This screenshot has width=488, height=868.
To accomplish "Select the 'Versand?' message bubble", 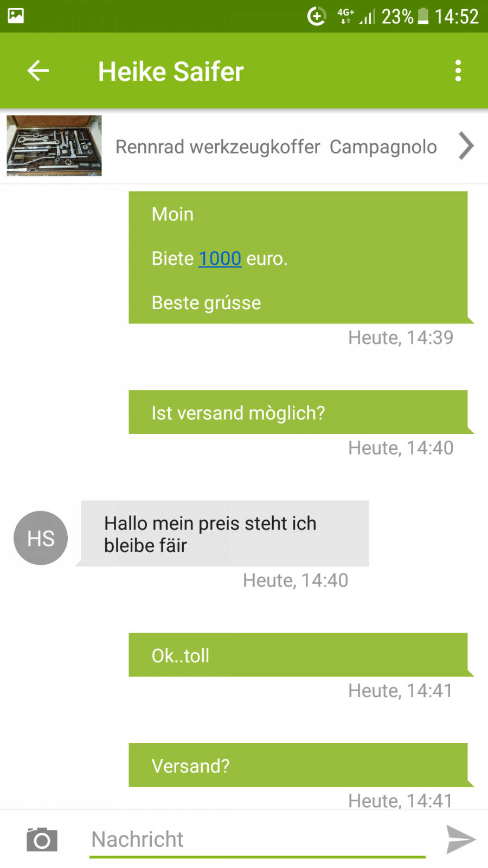I will pyautogui.click(x=298, y=765).
